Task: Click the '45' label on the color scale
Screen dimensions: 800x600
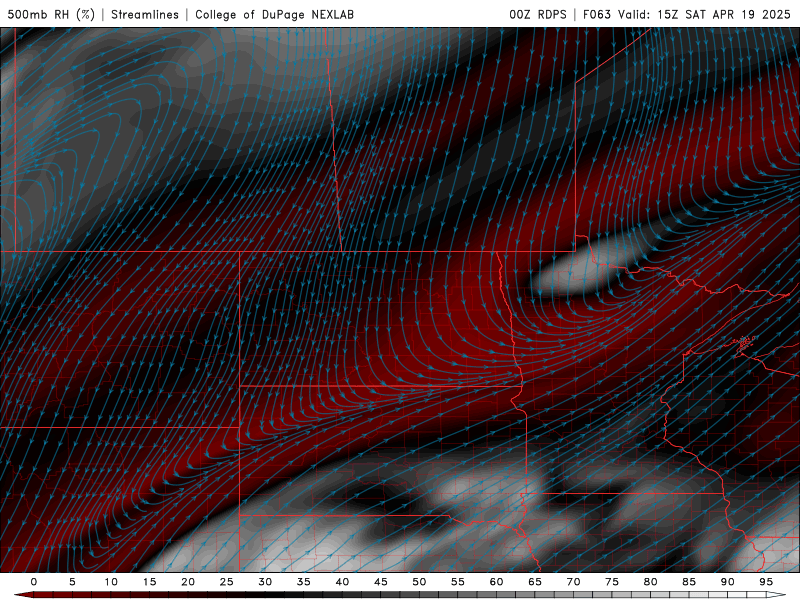Action: point(381,582)
